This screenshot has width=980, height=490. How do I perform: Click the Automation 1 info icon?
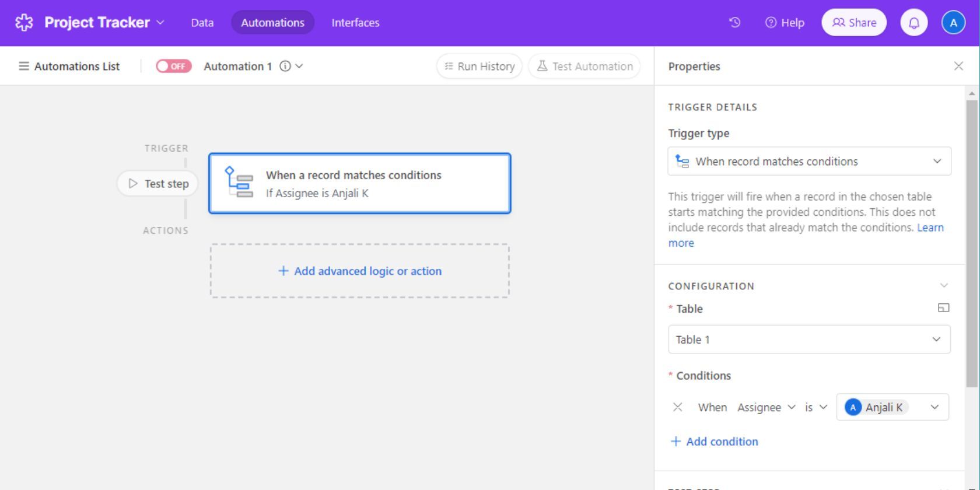pos(285,66)
